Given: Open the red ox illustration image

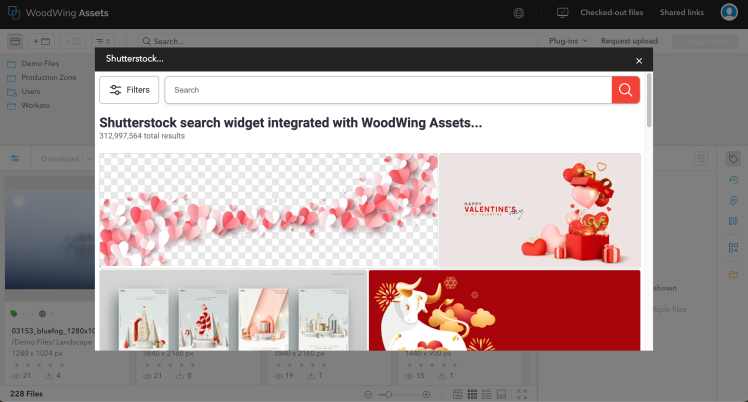Looking at the screenshot, I should [x=504, y=310].
